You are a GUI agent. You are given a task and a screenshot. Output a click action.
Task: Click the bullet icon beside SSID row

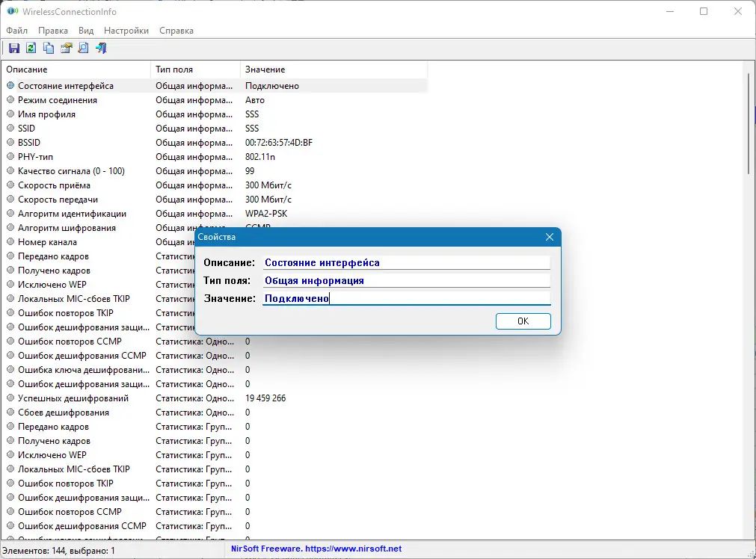[x=10, y=129]
